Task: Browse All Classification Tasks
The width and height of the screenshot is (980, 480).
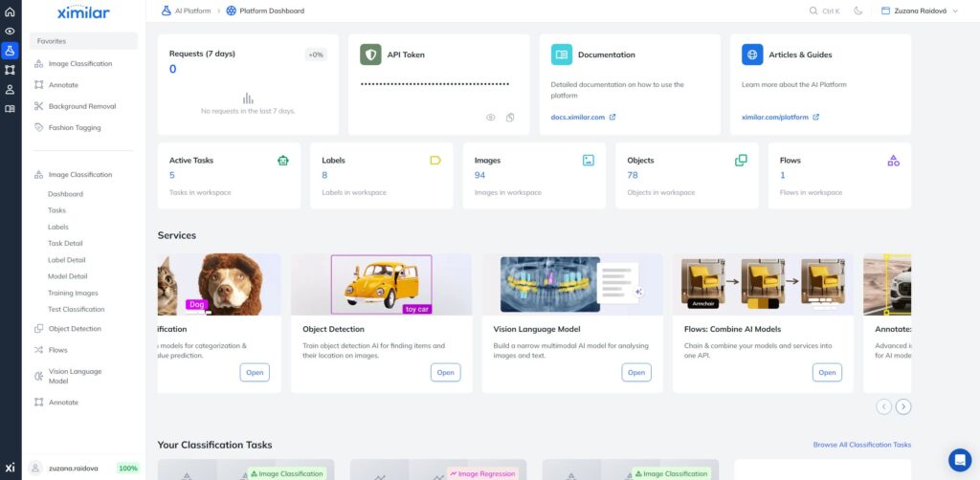Action: [862, 445]
